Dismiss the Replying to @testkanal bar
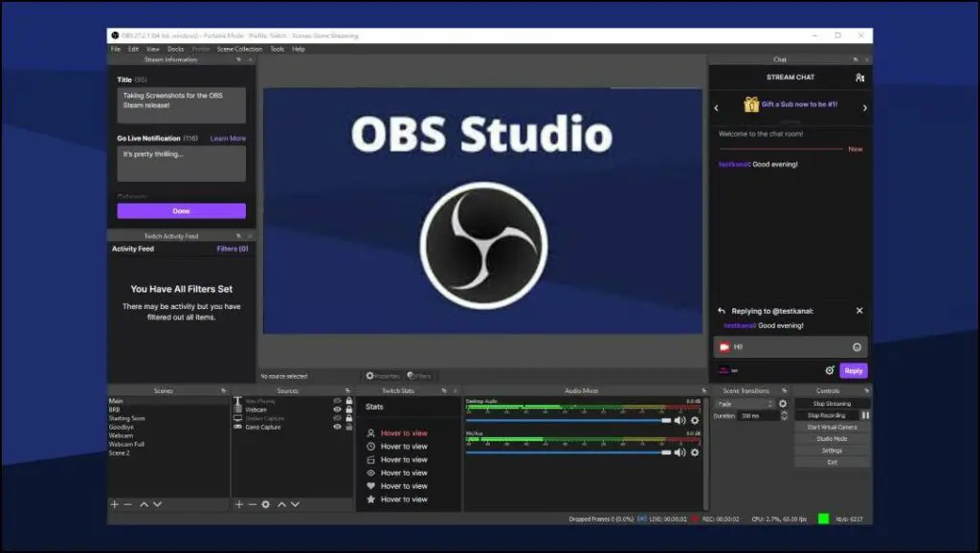 coord(859,311)
